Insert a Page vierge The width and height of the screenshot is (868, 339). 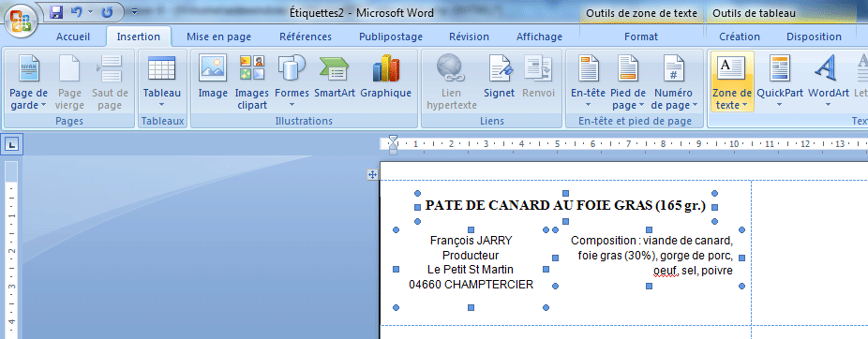[x=69, y=81]
